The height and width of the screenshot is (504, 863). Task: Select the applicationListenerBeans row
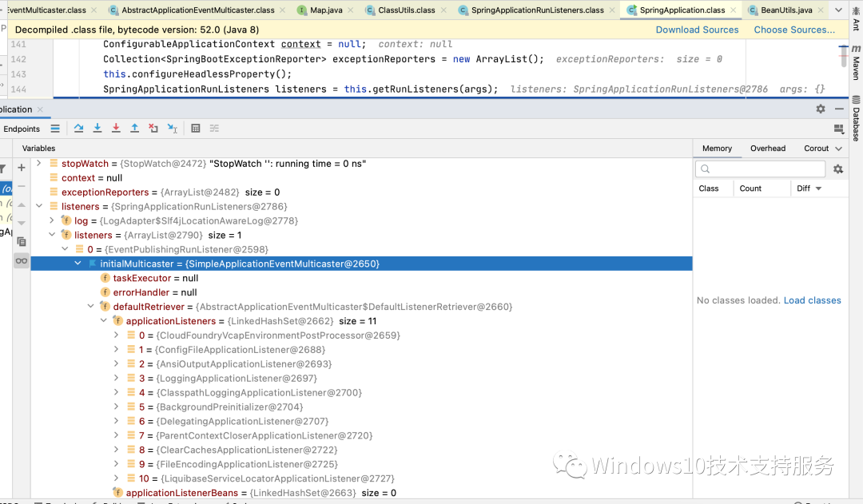point(361,493)
